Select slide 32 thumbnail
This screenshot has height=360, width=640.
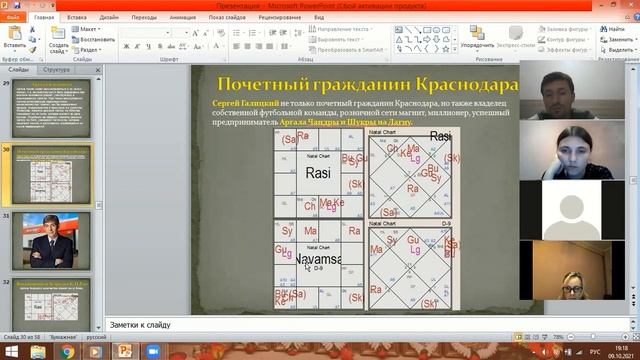pos(51,305)
